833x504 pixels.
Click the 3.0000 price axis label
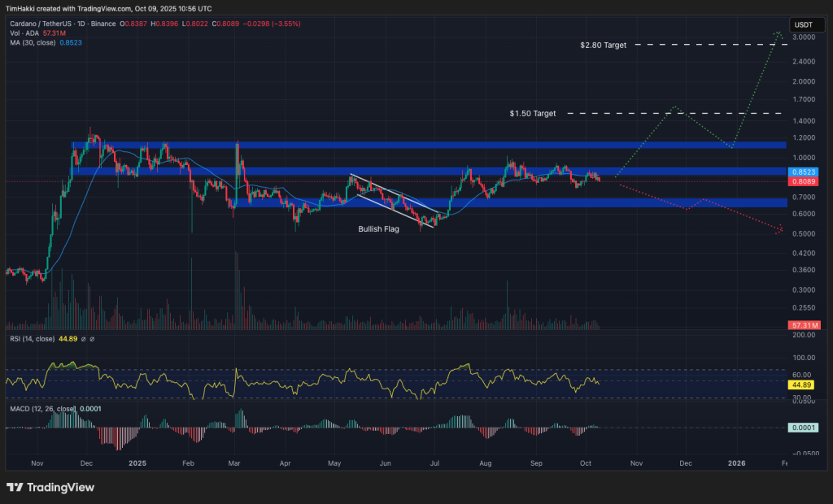pyautogui.click(x=803, y=37)
